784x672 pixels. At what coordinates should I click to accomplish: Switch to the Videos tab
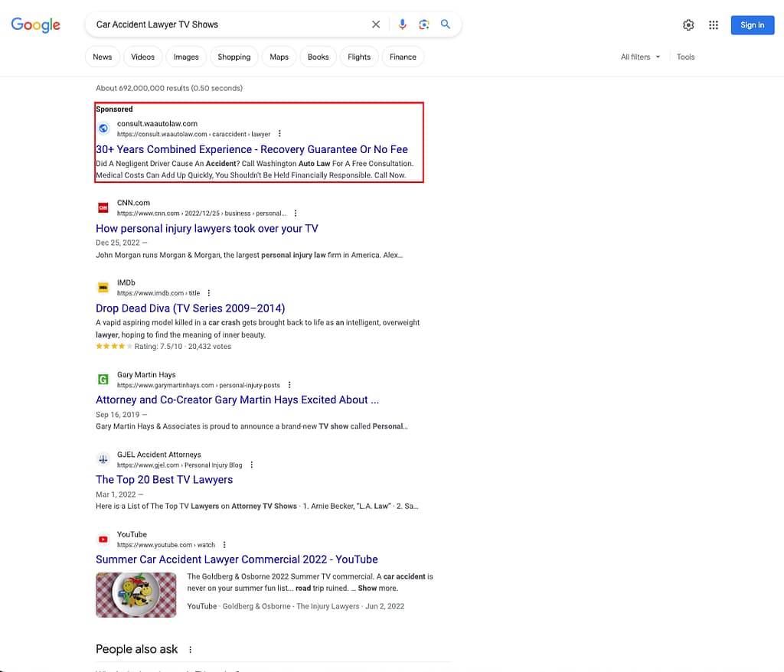pyautogui.click(x=142, y=57)
